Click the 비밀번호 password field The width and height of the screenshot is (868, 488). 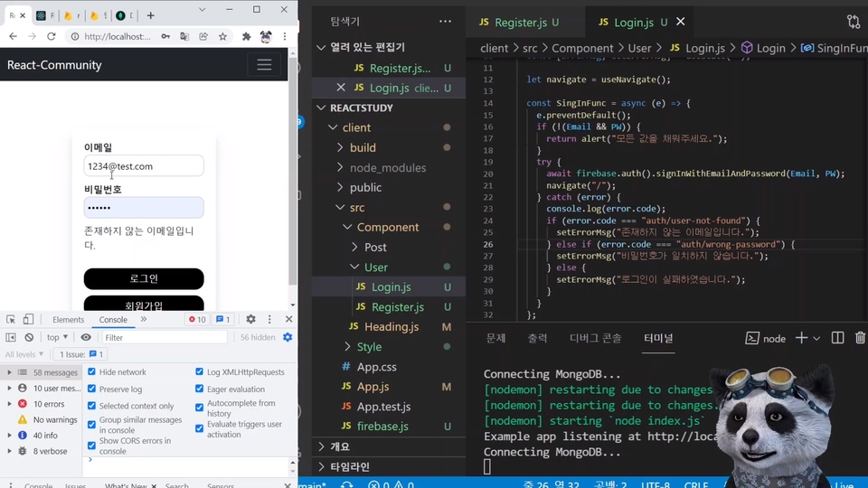[x=144, y=208]
